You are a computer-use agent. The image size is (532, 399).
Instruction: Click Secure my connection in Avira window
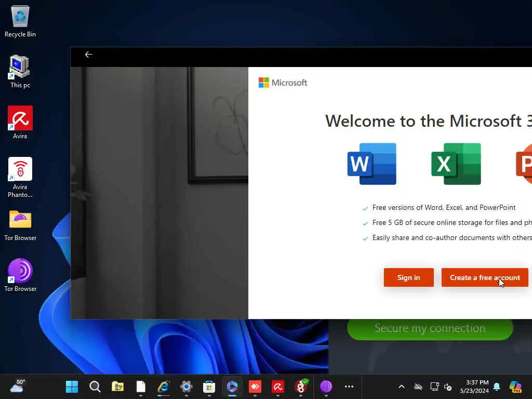pos(430,328)
